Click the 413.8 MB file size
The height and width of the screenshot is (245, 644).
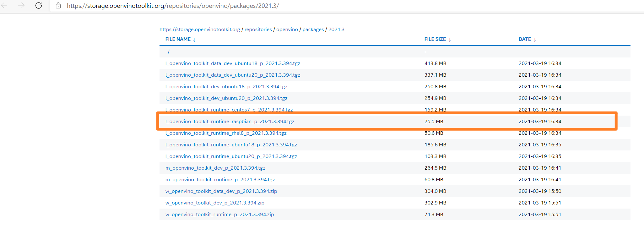[x=435, y=63]
